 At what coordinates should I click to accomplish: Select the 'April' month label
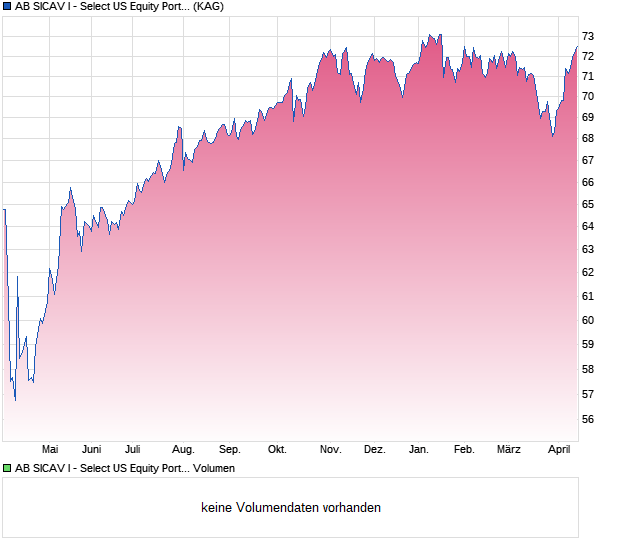559,450
